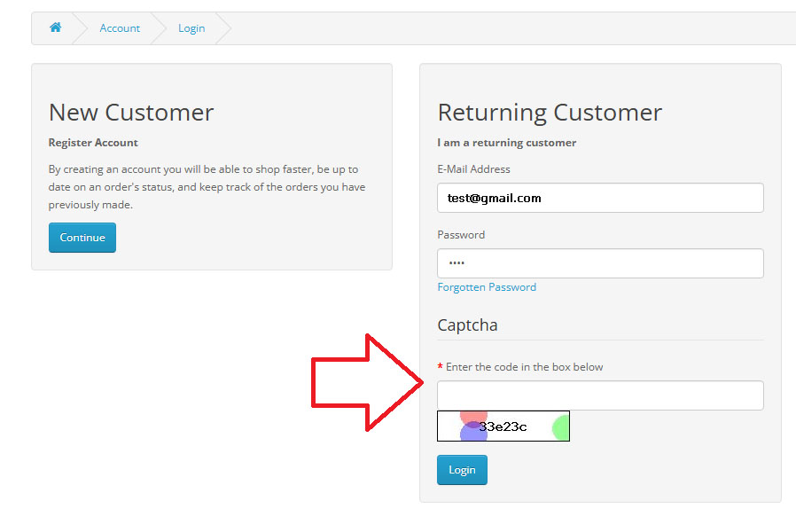Click the large red arrow annotation
This screenshot has width=796, height=532.
[367, 383]
